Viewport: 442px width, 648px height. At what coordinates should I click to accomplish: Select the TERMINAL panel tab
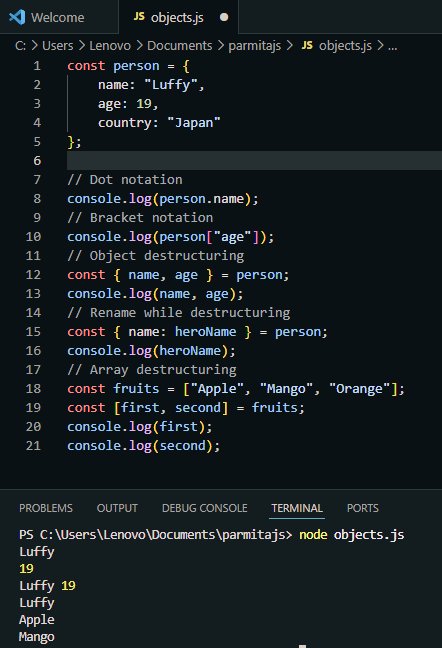(297, 508)
